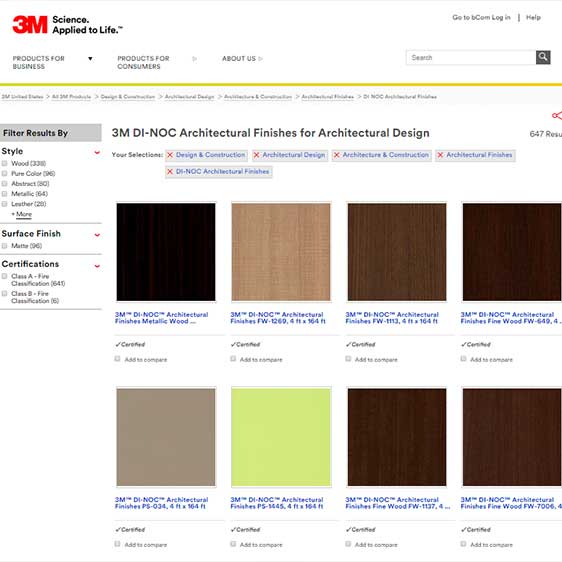Click the dark Fine Wood FW-649 thumbnail
The height and width of the screenshot is (562, 562).
tap(512, 252)
